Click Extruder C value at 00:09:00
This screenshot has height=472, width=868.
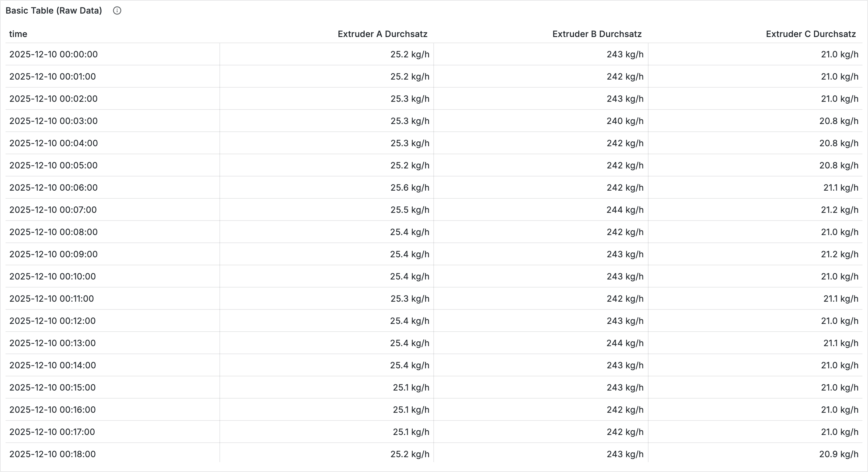tap(839, 254)
